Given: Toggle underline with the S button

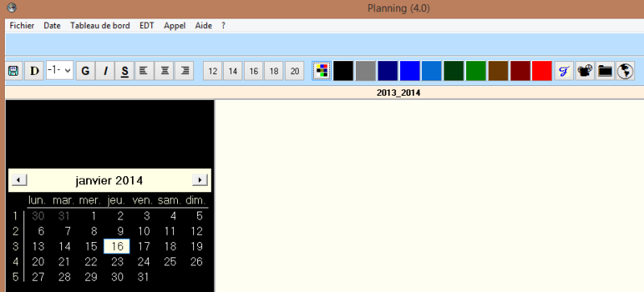Looking at the screenshot, I should (125, 71).
